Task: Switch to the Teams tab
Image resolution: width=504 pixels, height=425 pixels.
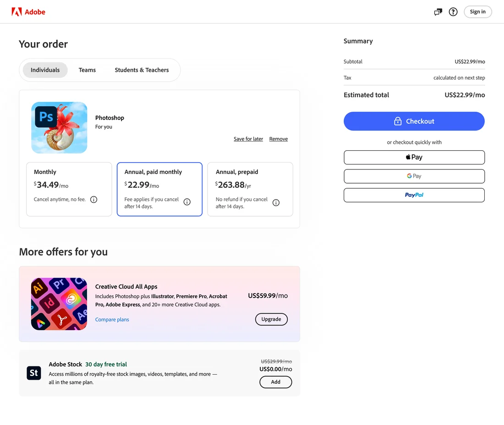Action: (87, 70)
